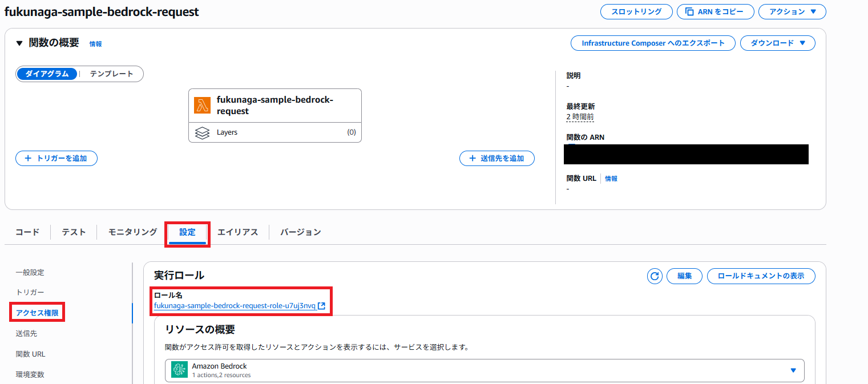Click the トリガーを追加 button

coord(56,158)
